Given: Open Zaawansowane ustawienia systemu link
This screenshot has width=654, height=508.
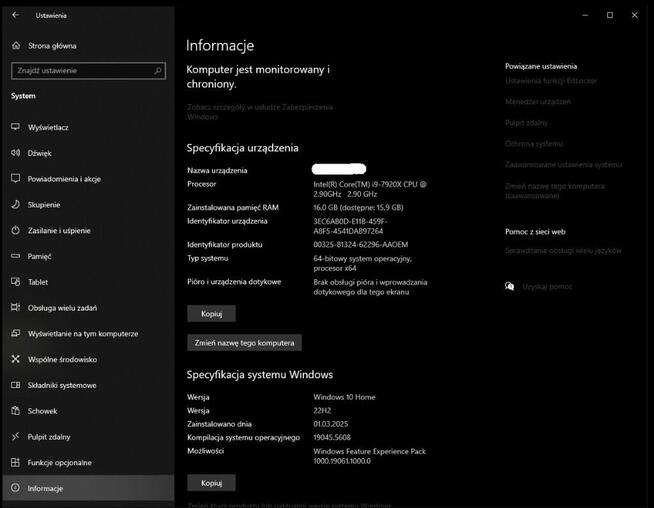Looking at the screenshot, I should click(563, 164).
